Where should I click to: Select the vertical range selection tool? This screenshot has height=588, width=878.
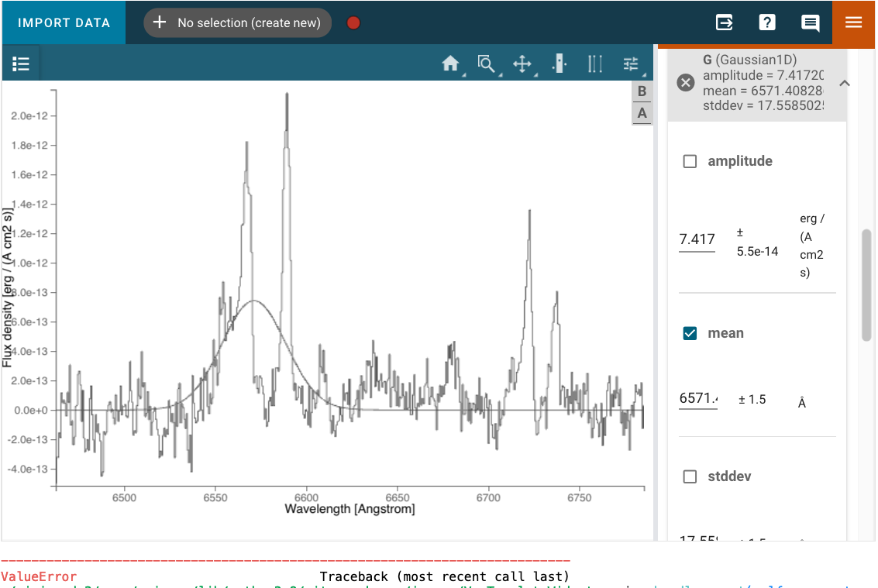[594, 64]
